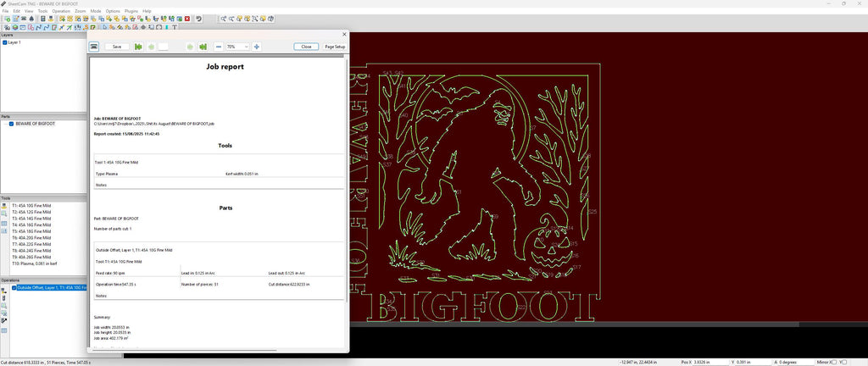Screen dimensions: 868x366
Task: Select Outside Offset operation row
Action: 52,287
